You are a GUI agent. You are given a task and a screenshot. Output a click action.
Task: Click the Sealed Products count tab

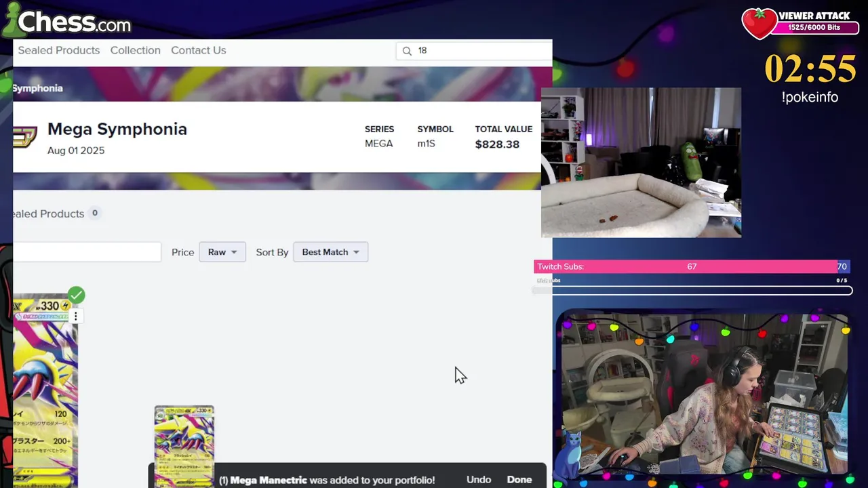coord(56,213)
